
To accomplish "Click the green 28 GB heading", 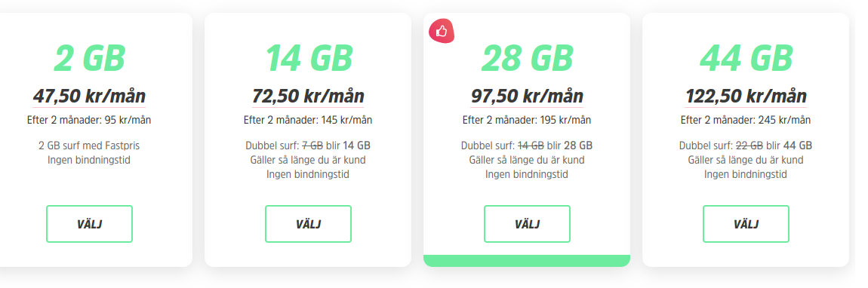I will [527, 57].
